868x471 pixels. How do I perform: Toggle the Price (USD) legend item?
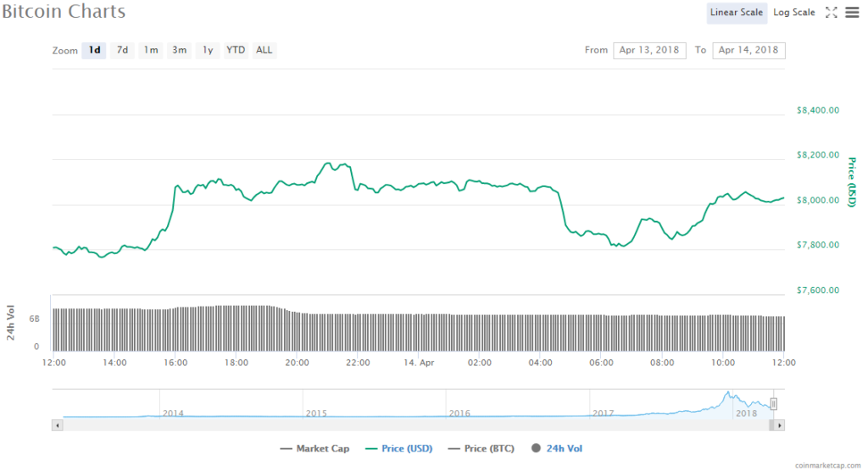click(398, 448)
